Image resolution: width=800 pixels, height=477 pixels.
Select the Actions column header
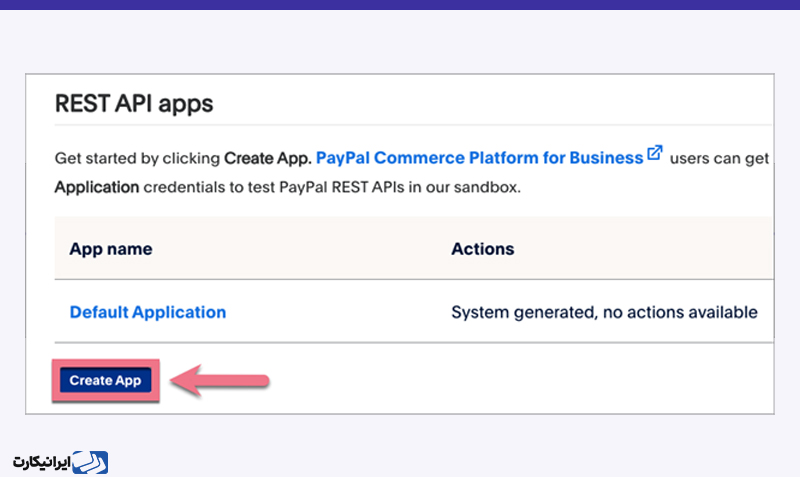pyautogui.click(x=483, y=249)
